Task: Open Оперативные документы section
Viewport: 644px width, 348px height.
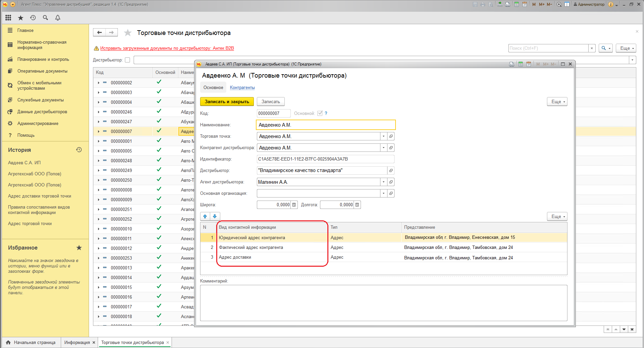Action: [42, 71]
